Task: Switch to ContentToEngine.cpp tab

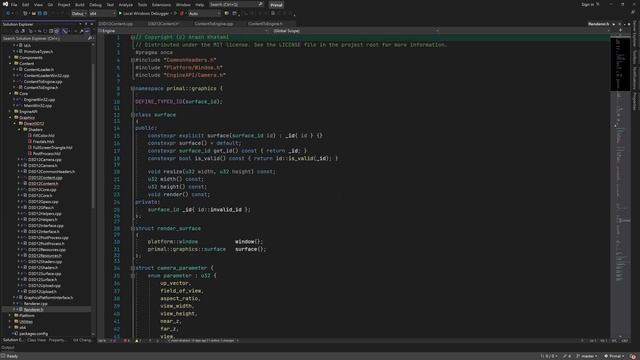Action: coord(214,24)
